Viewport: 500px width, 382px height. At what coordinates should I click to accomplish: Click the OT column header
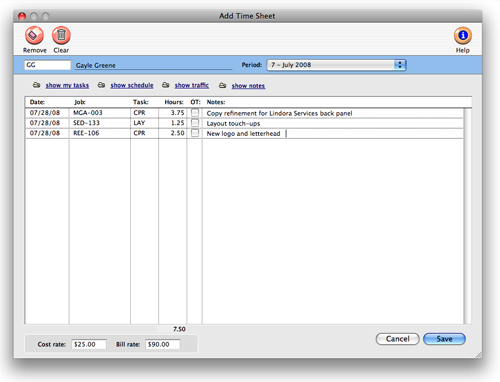tap(195, 102)
